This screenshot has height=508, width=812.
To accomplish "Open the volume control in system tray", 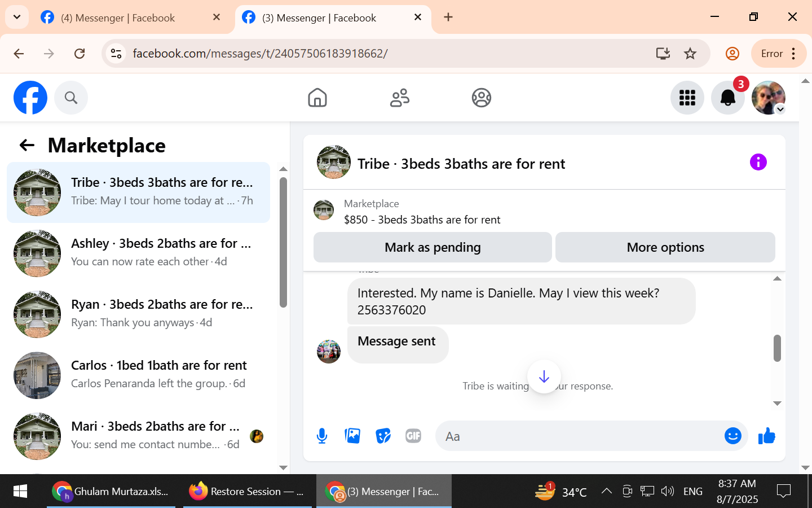I will point(668,491).
